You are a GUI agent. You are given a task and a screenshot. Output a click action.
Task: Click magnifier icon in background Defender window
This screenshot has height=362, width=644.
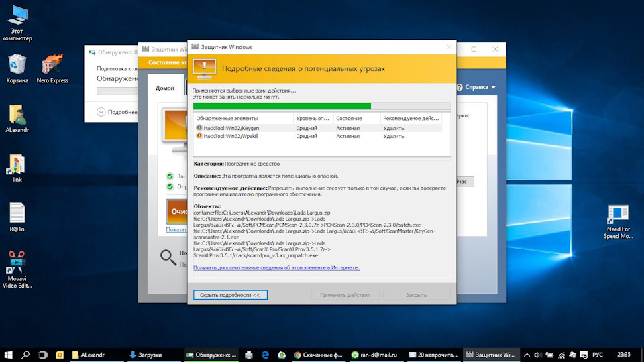[x=168, y=257]
